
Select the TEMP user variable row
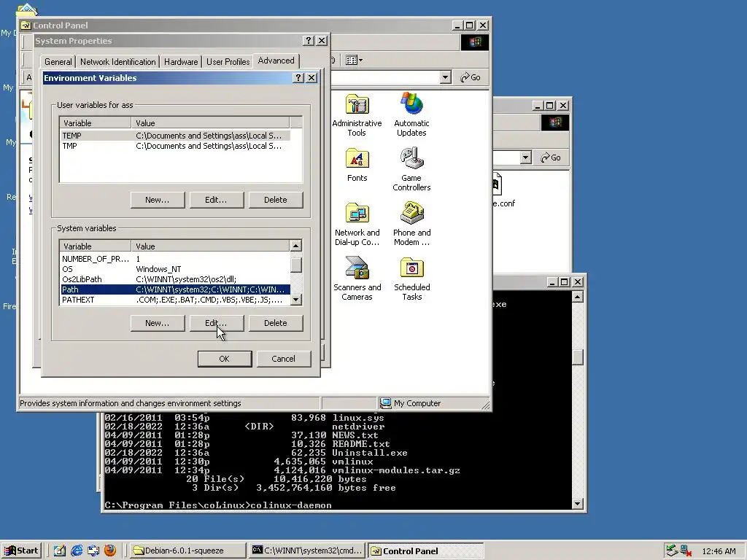coord(175,136)
